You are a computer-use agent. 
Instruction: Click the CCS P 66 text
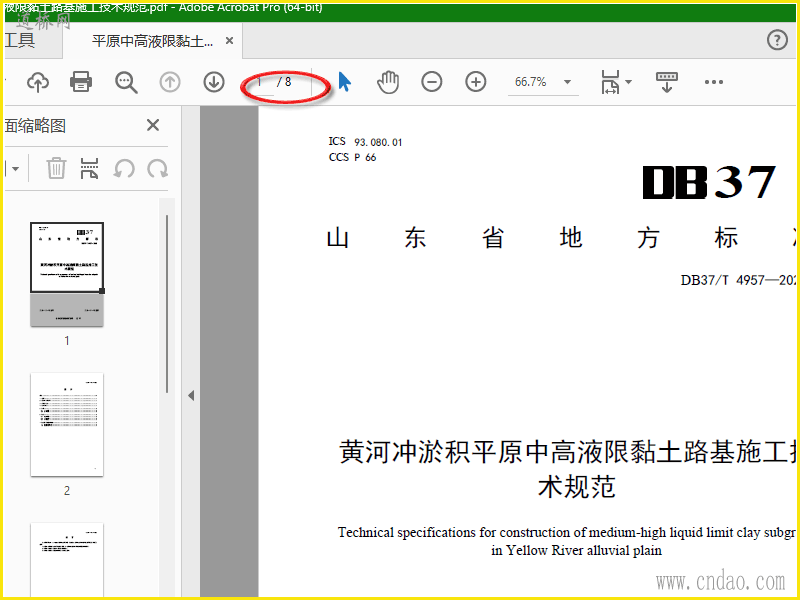pos(352,157)
